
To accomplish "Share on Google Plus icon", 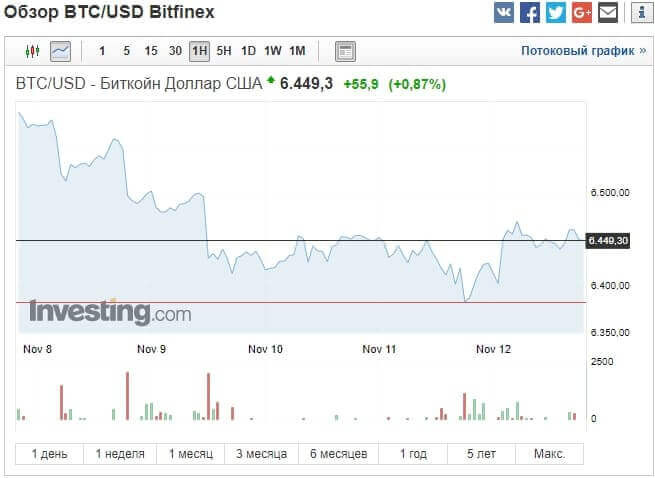I will [x=582, y=13].
